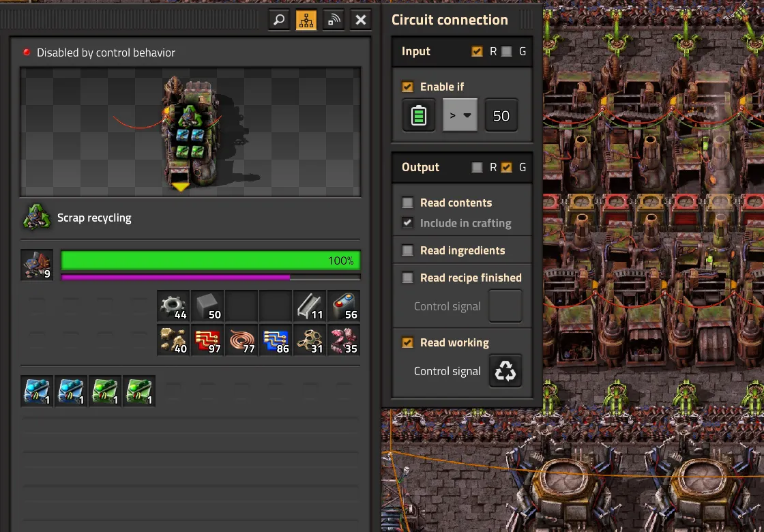Click the concrete output slot showing 50
Screen dimensions: 764x532
tap(208, 306)
